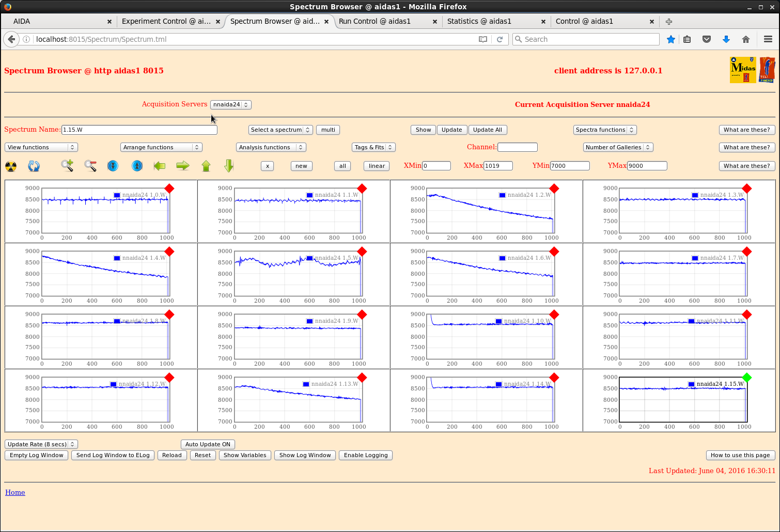The height and width of the screenshot is (532, 780).
Task: Select the Spectrum Browser tab
Action: point(279,21)
